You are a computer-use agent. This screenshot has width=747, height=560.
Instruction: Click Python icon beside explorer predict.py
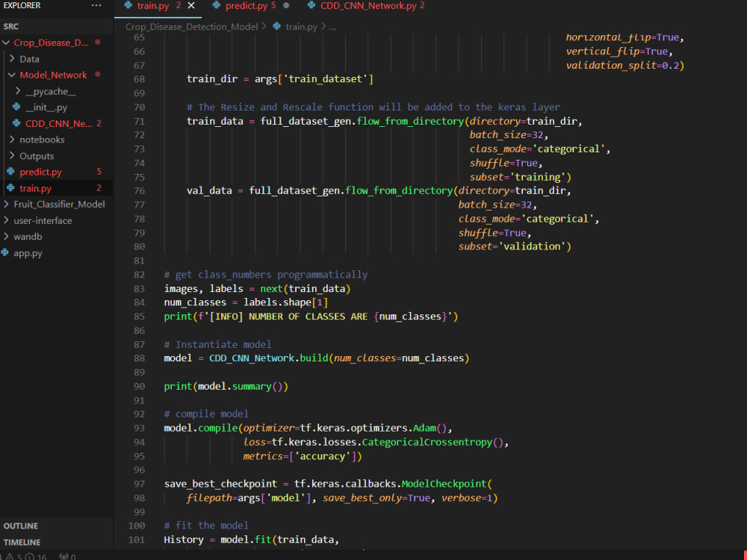click(x=11, y=172)
